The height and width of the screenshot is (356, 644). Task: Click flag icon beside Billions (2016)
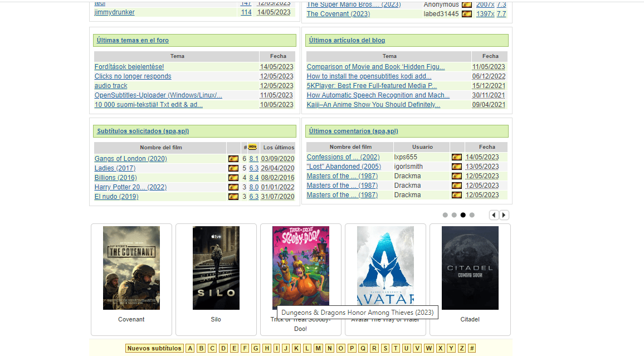(233, 178)
